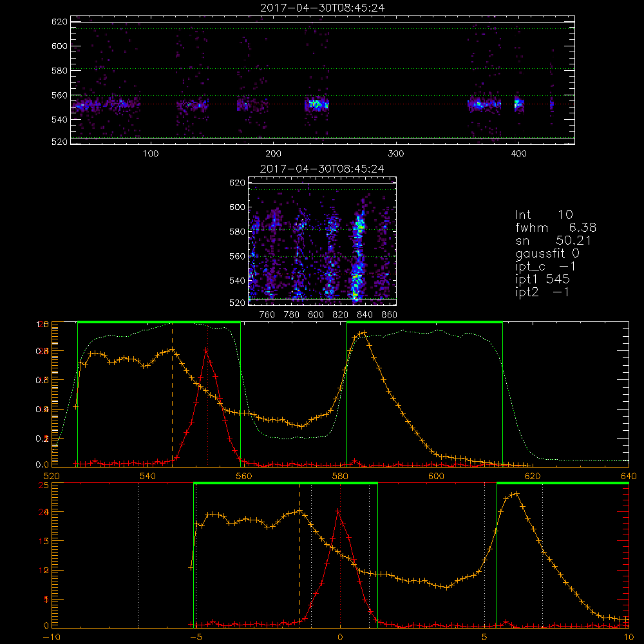Click the bright blob near x=235 in the top plot

coord(316,104)
